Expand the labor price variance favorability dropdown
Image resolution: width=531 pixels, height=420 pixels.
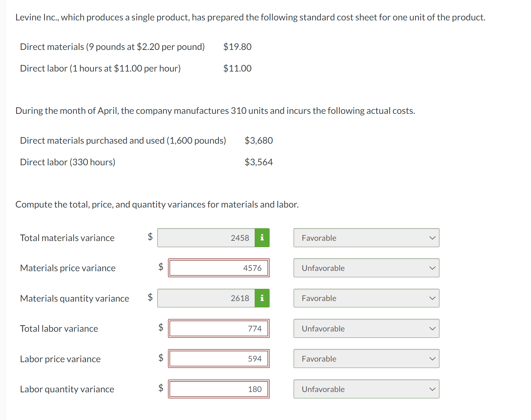click(x=366, y=359)
